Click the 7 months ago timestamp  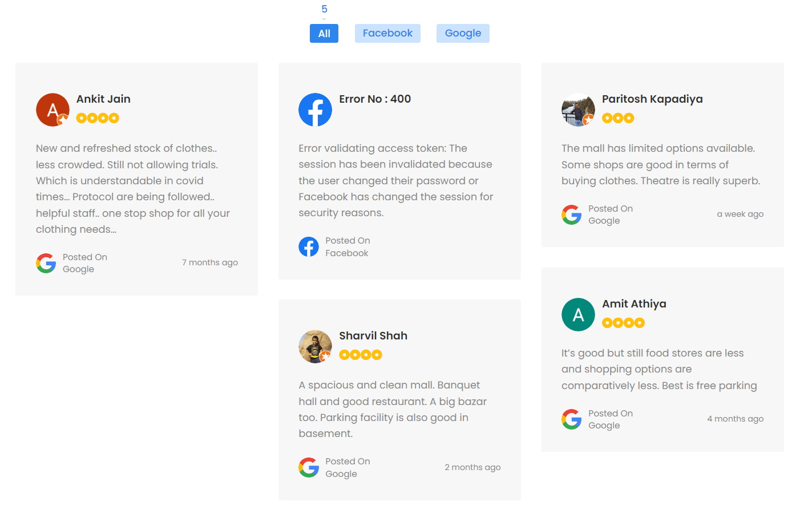point(209,262)
